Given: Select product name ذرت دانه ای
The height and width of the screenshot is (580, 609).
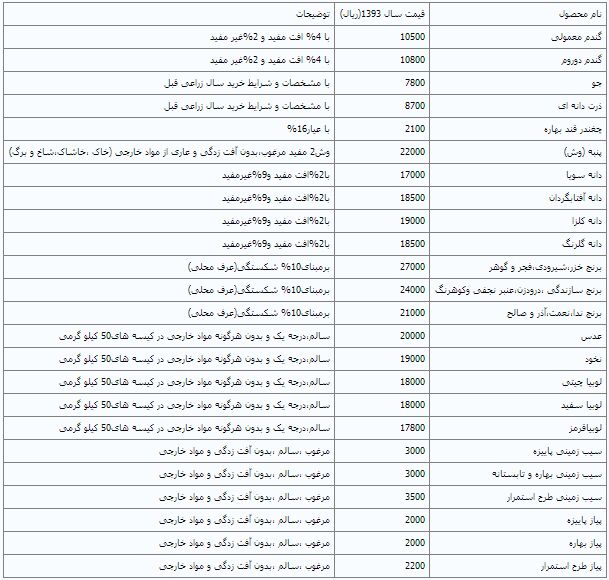Looking at the screenshot, I should (x=579, y=106).
